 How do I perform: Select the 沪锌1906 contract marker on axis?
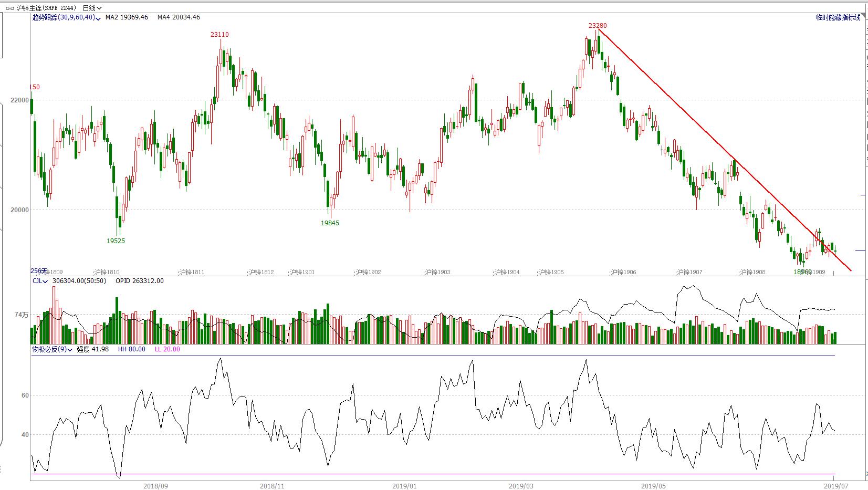point(623,272)
